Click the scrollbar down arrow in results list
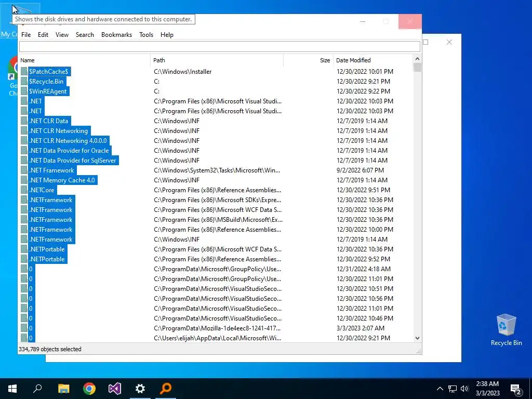This screenshot has width=532, height=399. coord(417,338)
